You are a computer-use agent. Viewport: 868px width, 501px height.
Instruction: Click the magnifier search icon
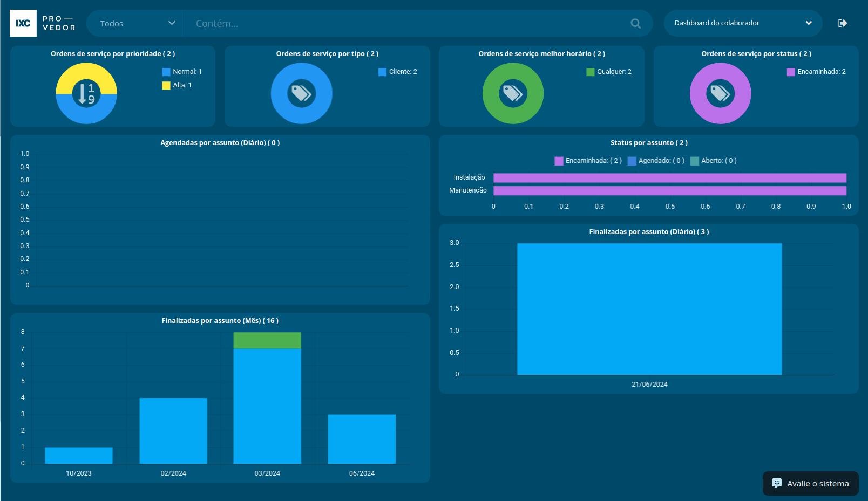coord(636,23)
